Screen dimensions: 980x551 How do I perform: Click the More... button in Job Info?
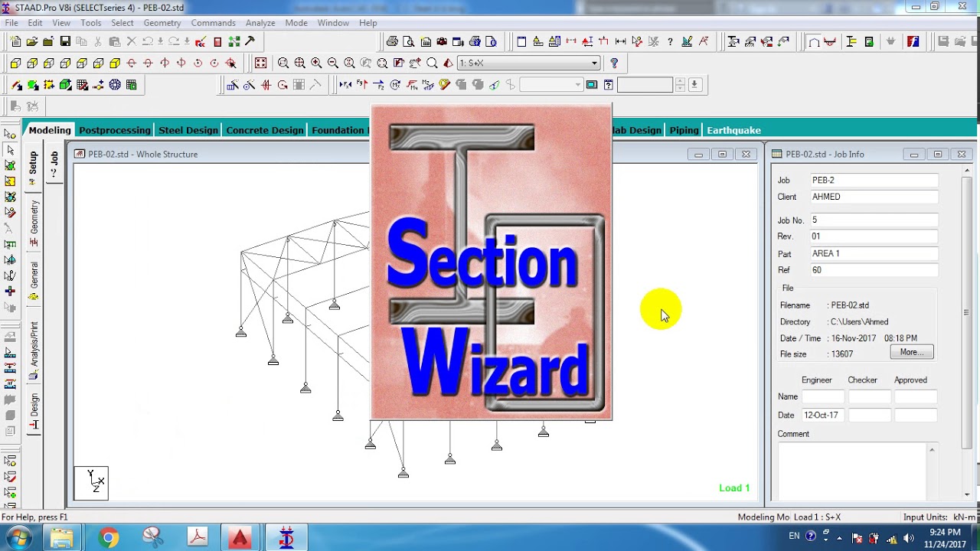(912, 352)
